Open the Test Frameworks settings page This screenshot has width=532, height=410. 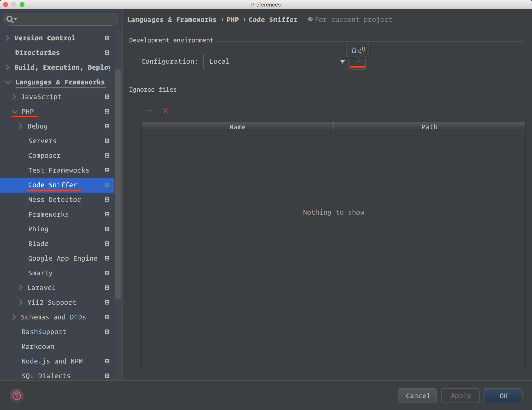point(58,170)
